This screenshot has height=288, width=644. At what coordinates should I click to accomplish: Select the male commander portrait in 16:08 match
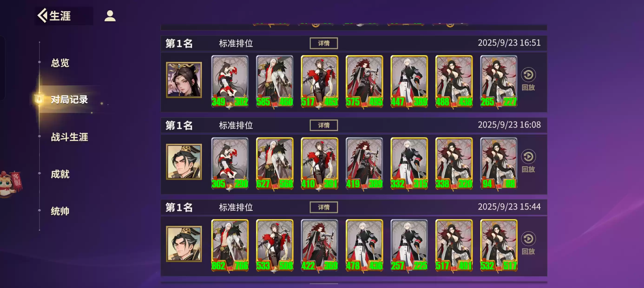(184, 162)
